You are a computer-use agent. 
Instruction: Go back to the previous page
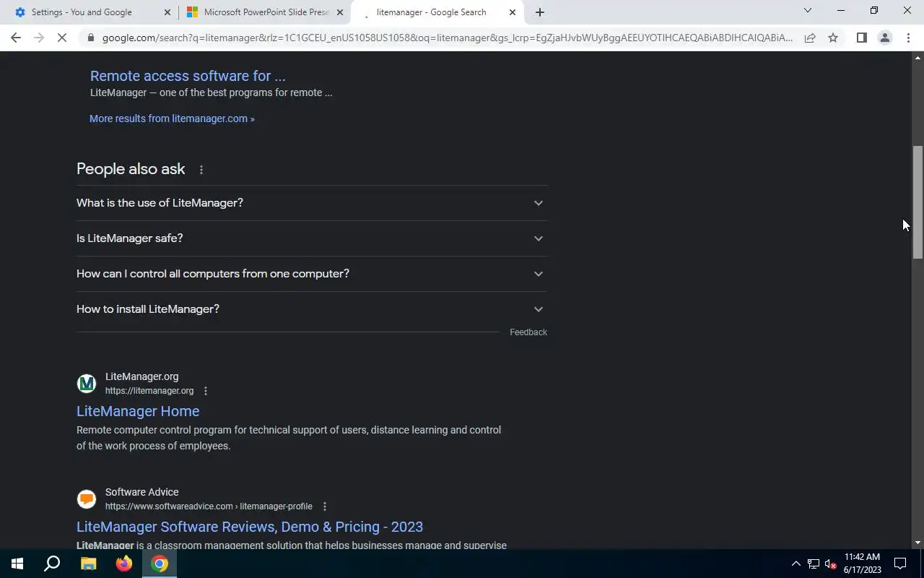click(x=16, y=38)
